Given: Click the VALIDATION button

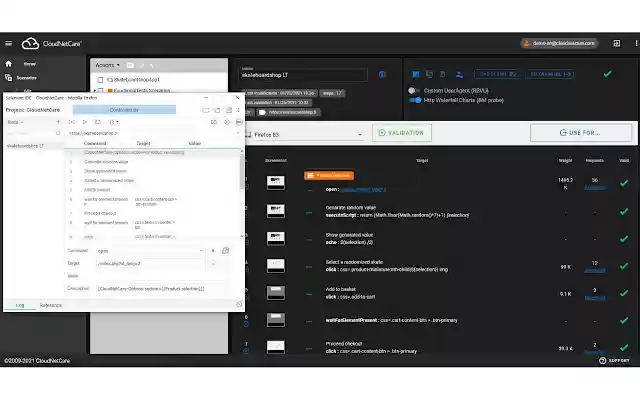Looking at the screenshot, I should click(x=402, y=133).
